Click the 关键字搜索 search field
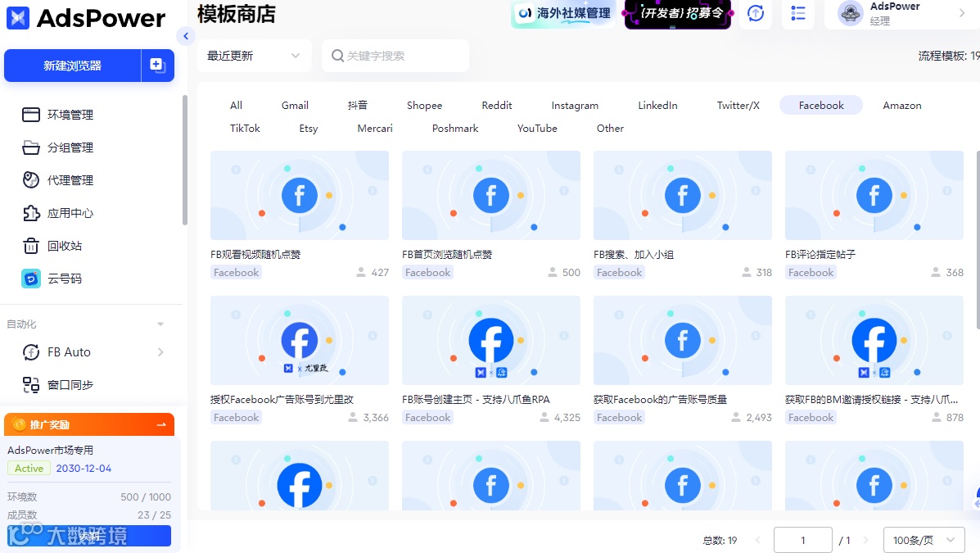Image resolution: width=980 pixels, height=553 pixels. pos(395,56)
